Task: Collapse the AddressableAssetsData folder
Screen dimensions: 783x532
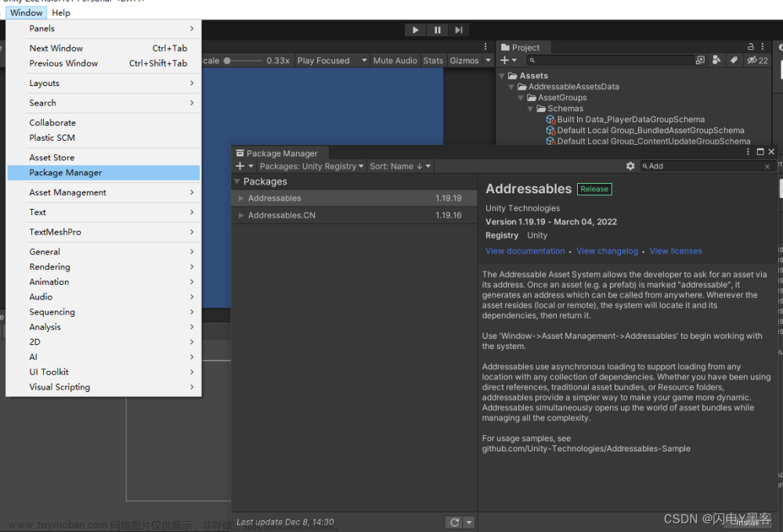Action: (x=511, y=87)
